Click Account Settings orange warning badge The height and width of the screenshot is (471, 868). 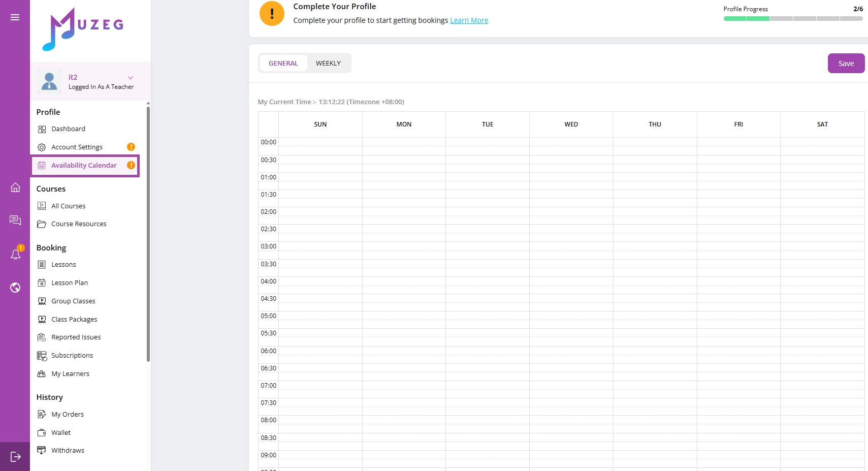click(x=131, y=147)
